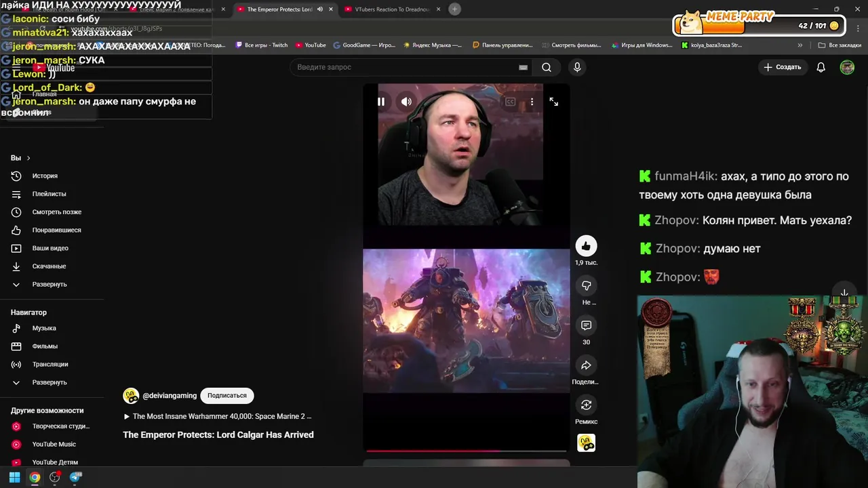Screen dimensions: 868x488
Task: Open the 'Смотреть фильмы' bookmark
Action: tap(572, 45)
